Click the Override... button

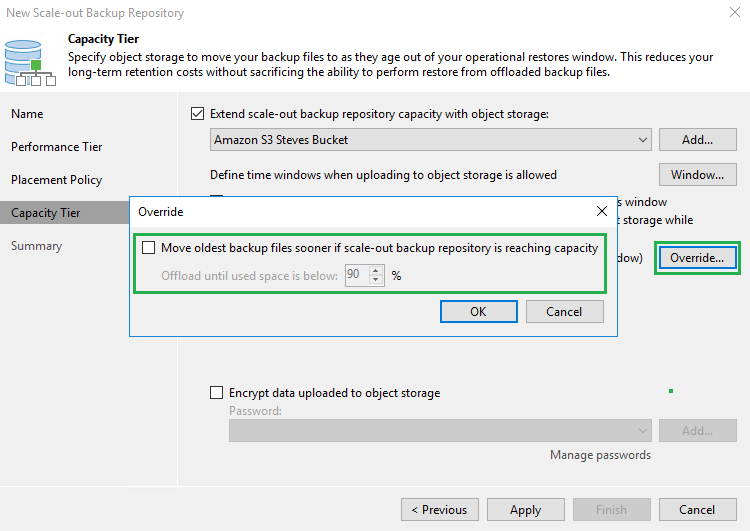(x=697, y=258)
